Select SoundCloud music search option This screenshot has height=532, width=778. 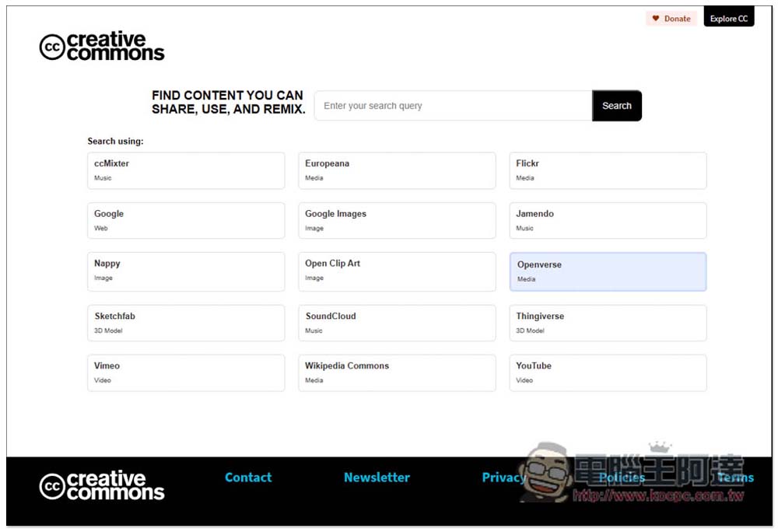coord(397,323)
